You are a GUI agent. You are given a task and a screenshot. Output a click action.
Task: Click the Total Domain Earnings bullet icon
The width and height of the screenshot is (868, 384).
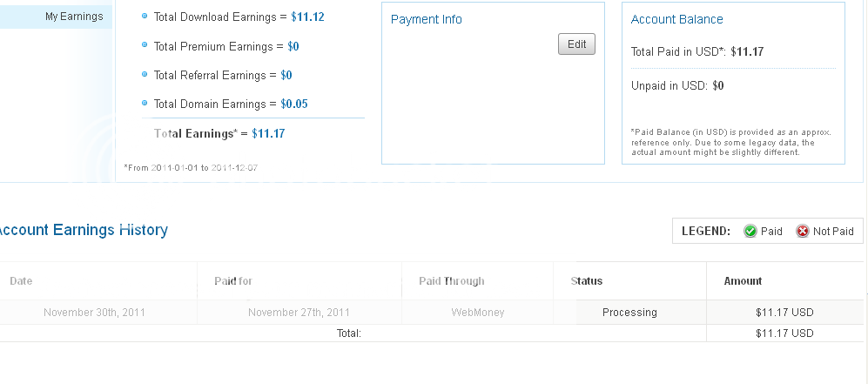coord(144,104)
